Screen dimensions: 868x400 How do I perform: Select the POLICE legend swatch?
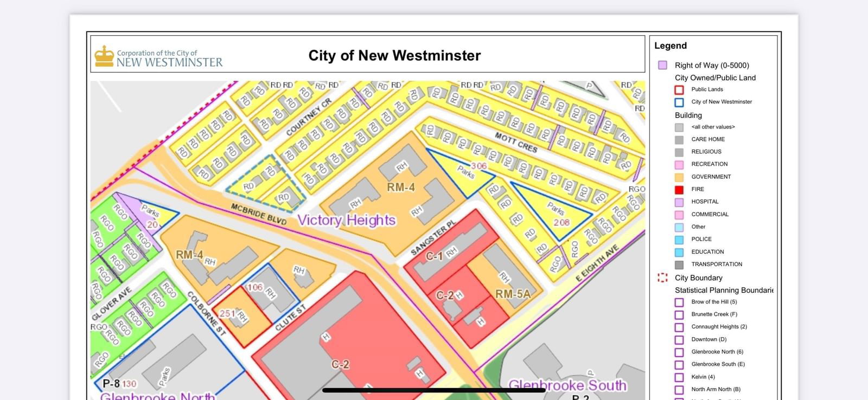pos(679,240)
